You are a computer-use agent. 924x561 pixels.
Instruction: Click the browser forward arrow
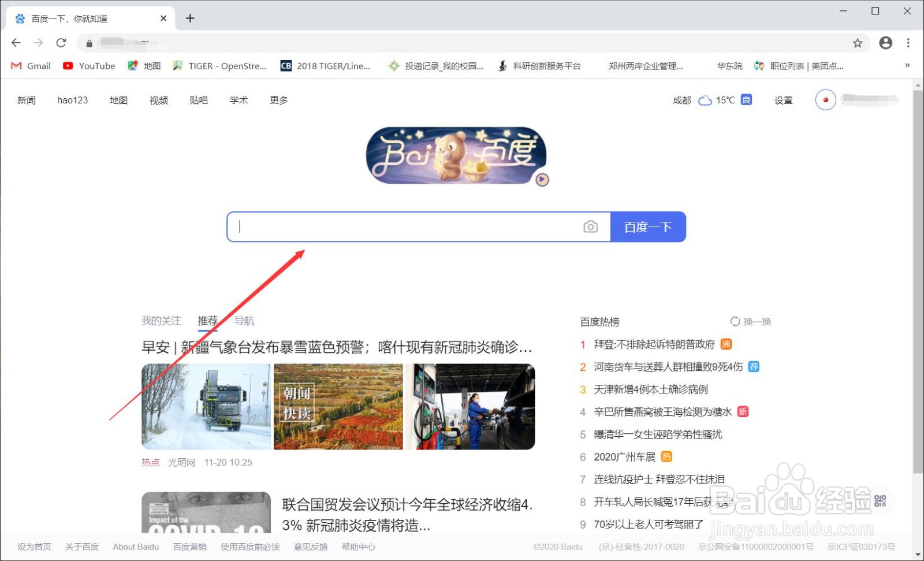coord(39,43)
